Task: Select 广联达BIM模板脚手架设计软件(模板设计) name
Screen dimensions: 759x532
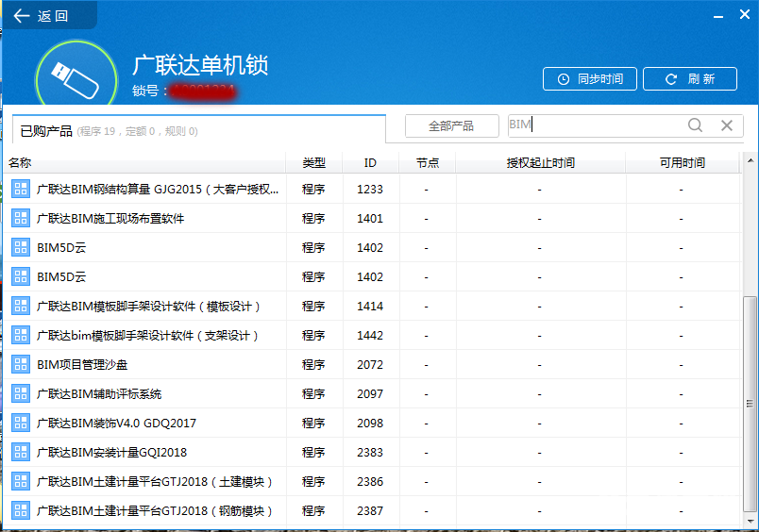Action: (148, 307)
